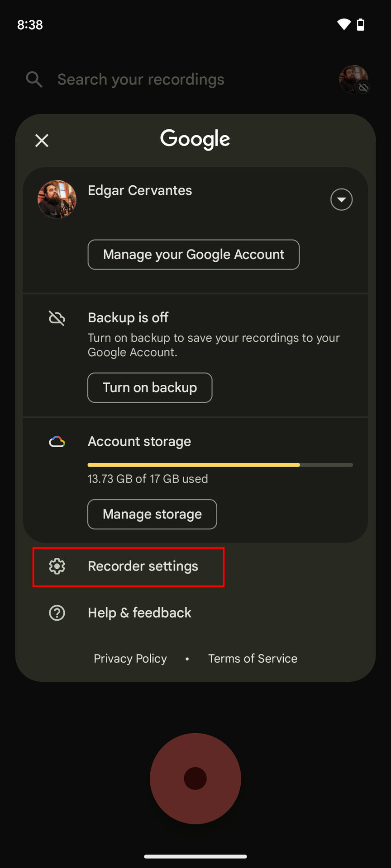Viewport: 391px width, 868px height.
Task: Click the backup-off cloud icon
Action: click(x=57, y=318)
